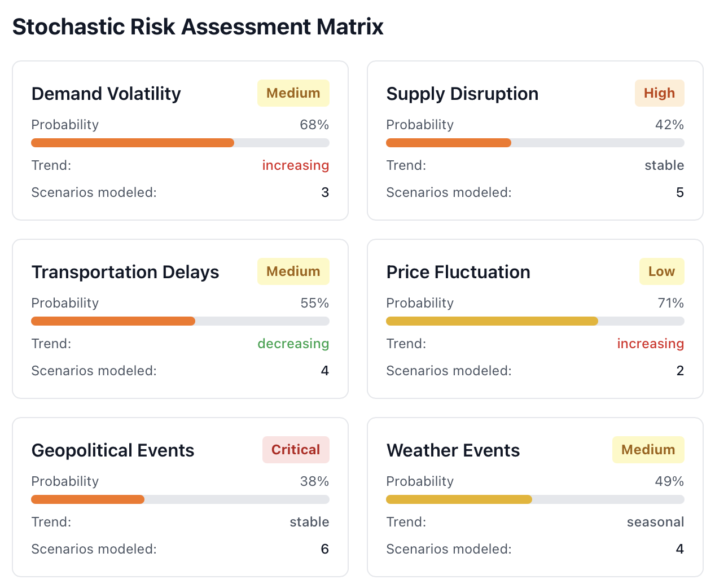Click the Supply Disruption card heading
715x588 pixels.
(462, 94)
